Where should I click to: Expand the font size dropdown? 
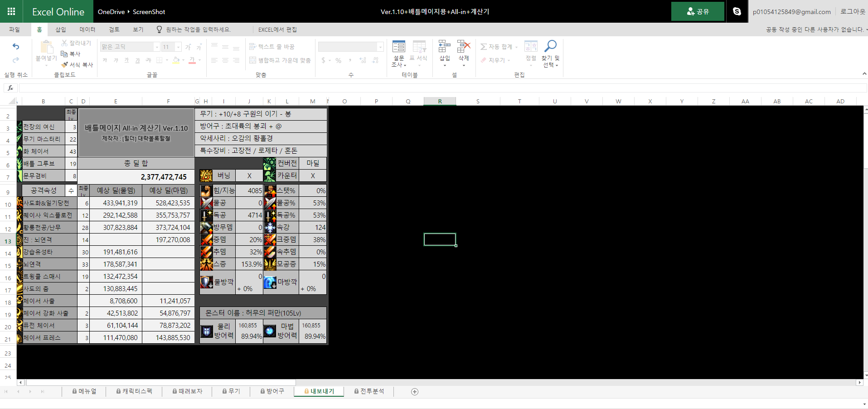[179, 47]
